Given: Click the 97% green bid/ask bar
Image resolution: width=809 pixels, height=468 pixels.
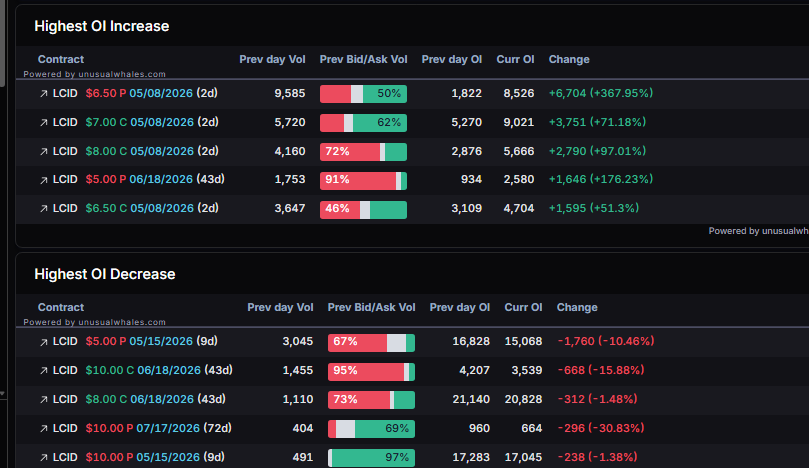Looking at the screenshot, I should 373,458.
